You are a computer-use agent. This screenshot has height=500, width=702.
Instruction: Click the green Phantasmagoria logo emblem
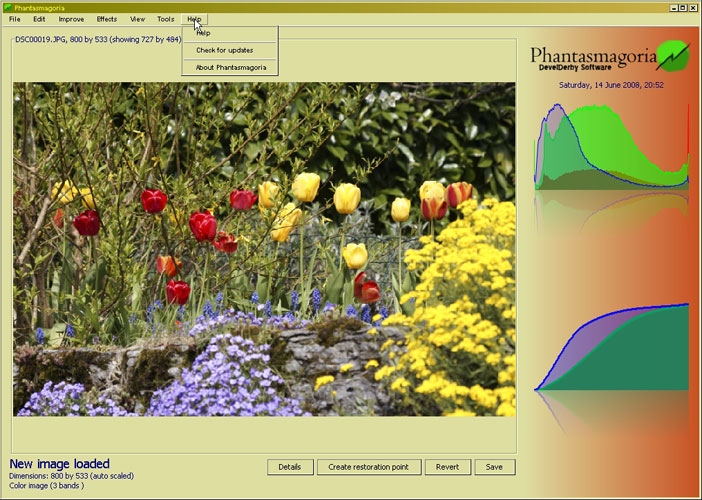[673, 55]
